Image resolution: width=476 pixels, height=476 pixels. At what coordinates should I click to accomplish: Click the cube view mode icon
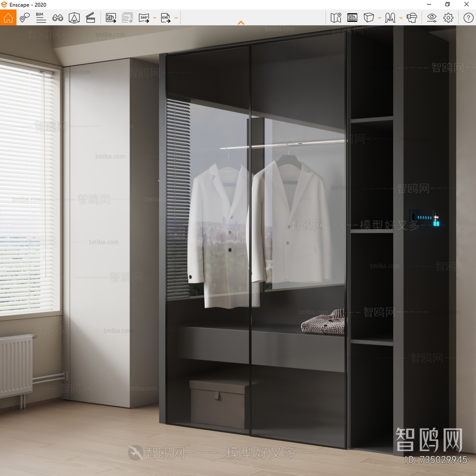pos(369,18)
